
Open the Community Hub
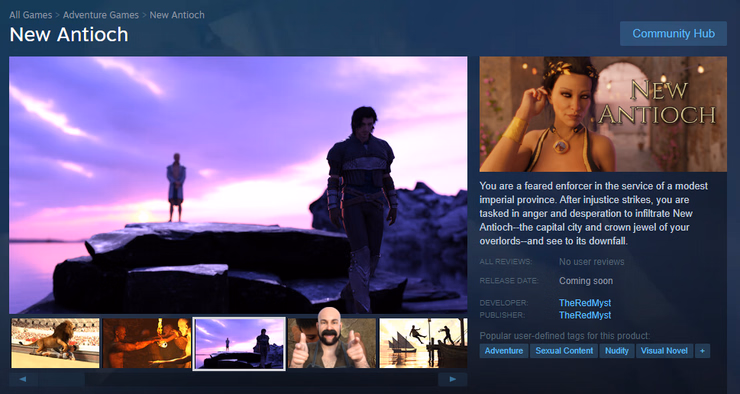click(x=673, y=34)
